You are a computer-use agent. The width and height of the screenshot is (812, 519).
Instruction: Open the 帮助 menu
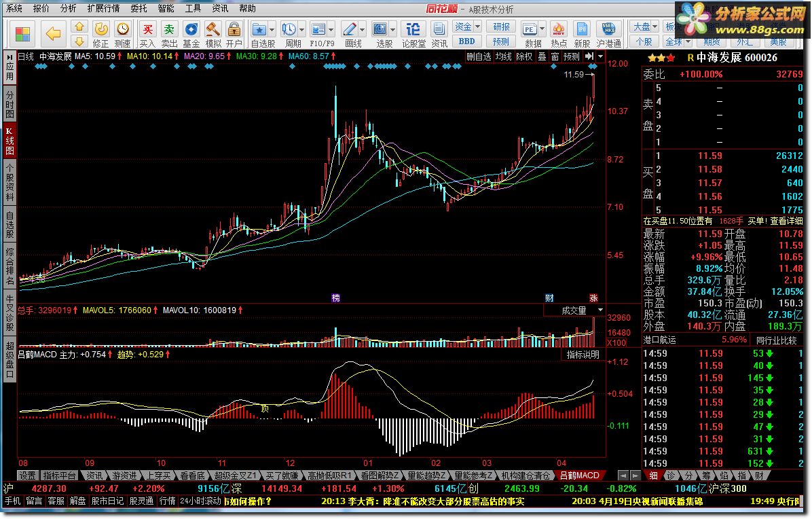pyautogui.click(x=247, y=8)
